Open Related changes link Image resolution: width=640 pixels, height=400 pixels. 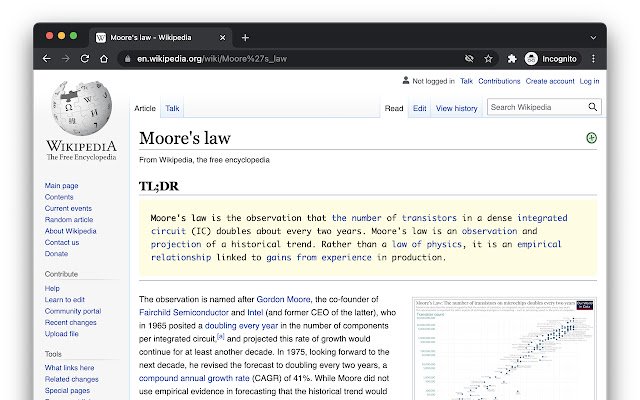[x=71, y=379]
